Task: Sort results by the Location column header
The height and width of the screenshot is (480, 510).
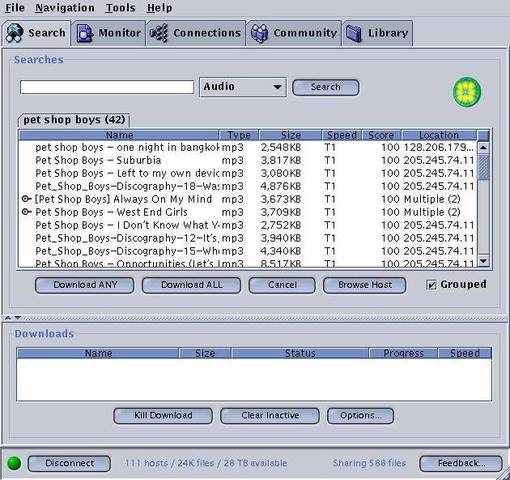Action: 439,135
